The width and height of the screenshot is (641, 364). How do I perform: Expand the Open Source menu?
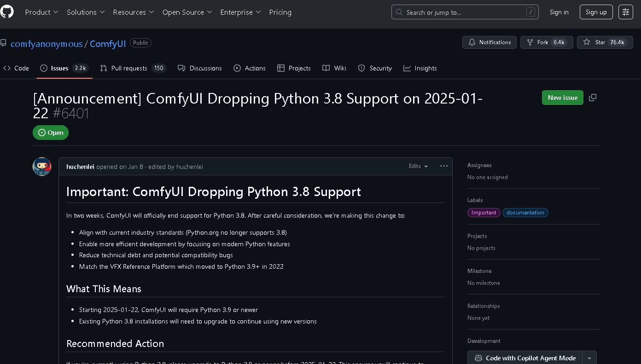187,12
